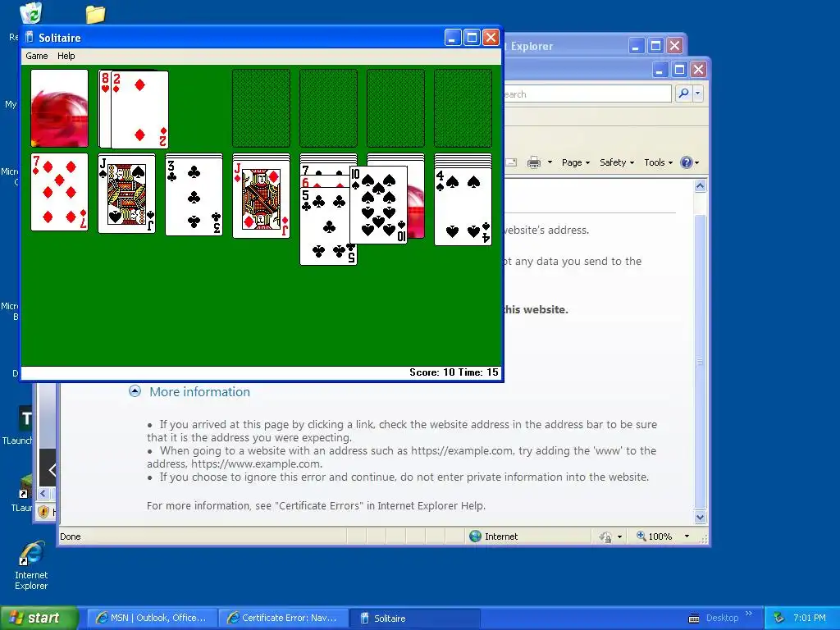This screenshot has height=630, width=840.
Task: Click the More information link text
Action: tap(200, 391)
